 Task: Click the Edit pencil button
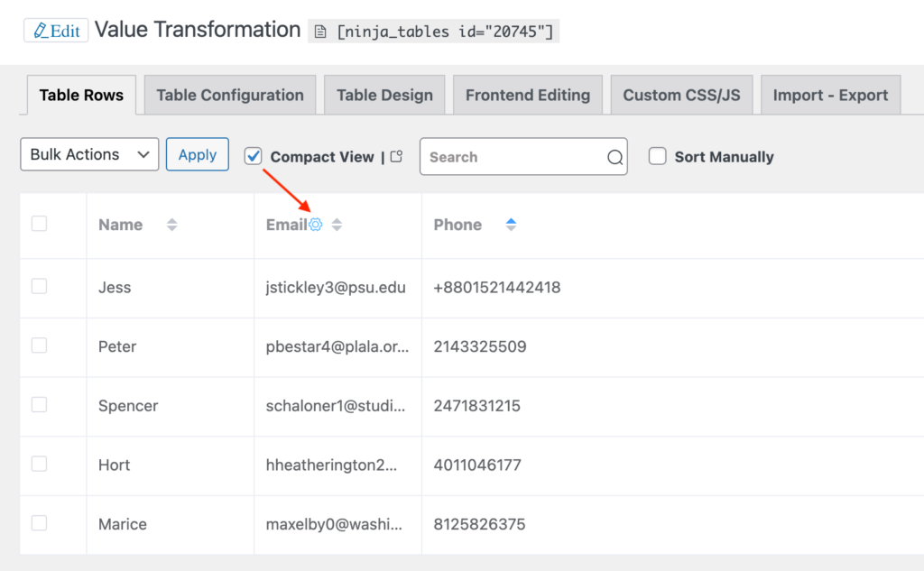coord(56,31)
